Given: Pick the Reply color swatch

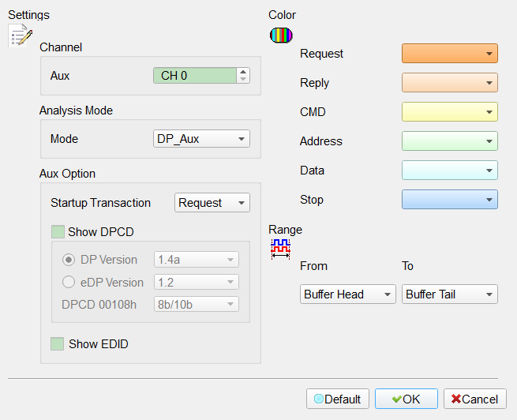Looking at the screenshot, I should click(x=450, y=82).
